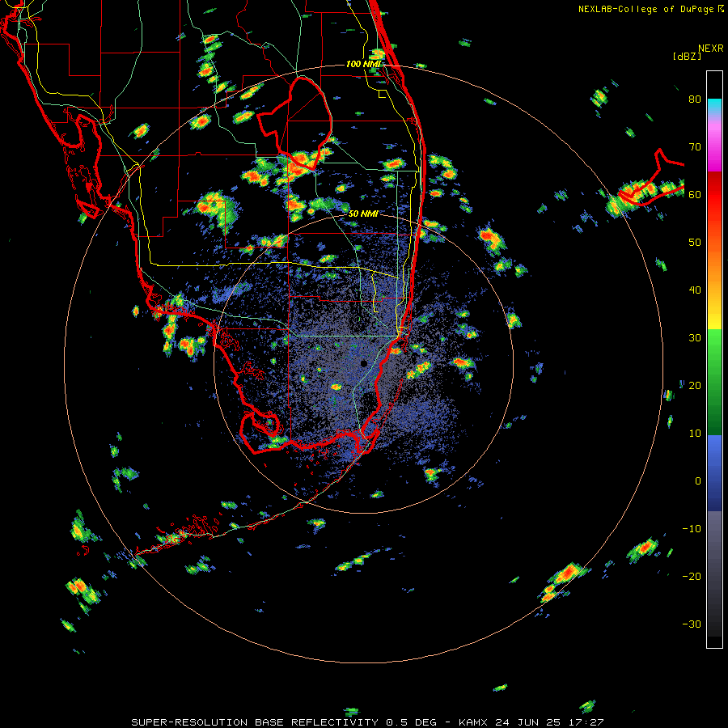Click the SUPER-RESOLUTION BASE REFLECTIVITY caption
Image resolution: width=728 pixels, height=728 pixels.
point(255,722)
